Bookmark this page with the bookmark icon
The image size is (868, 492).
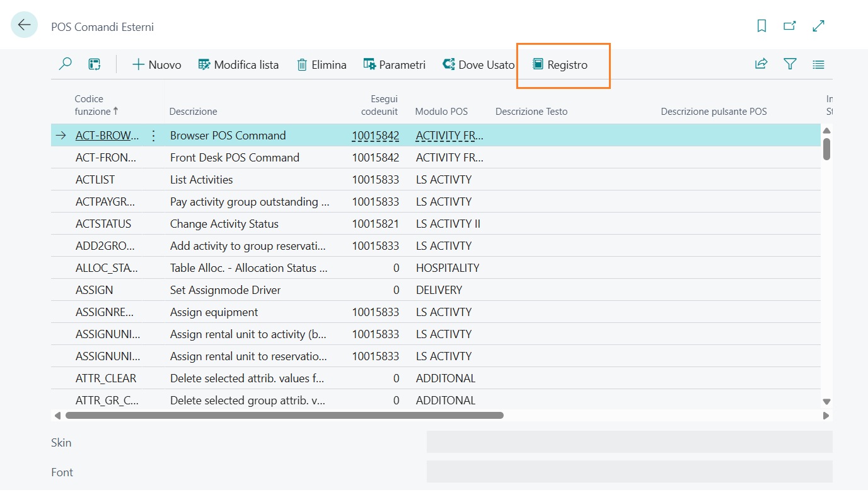tap(761, 26)
